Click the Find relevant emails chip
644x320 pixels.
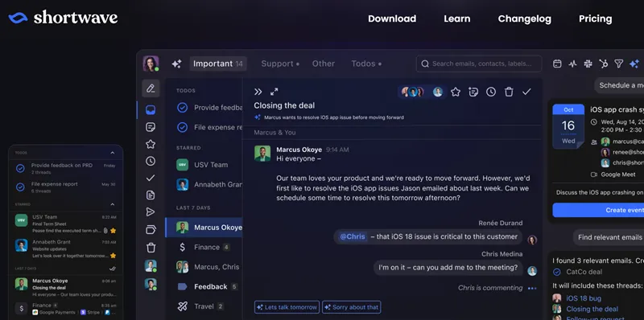point(609,237)
